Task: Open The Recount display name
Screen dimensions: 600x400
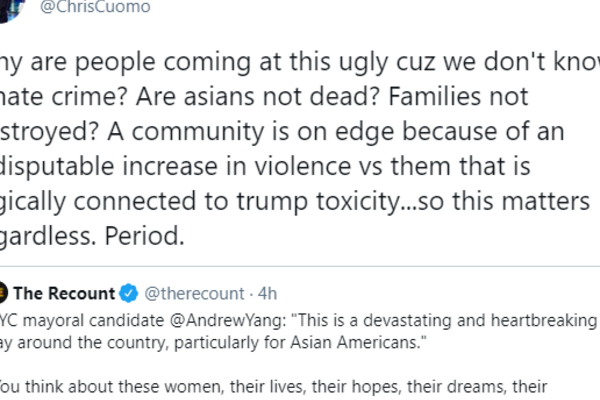Action: (x=64, y=294)
